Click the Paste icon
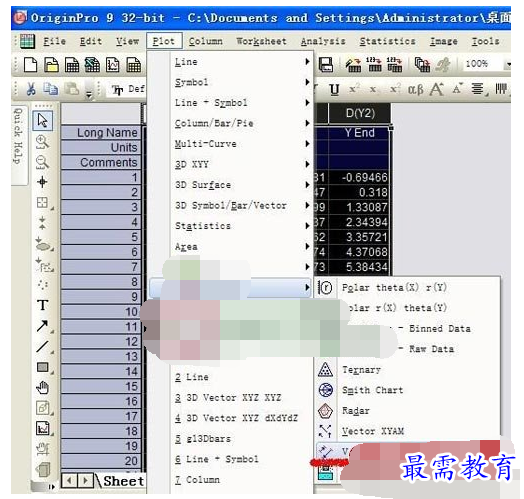This screenshot has height=499, width=524. pos(72,89)
